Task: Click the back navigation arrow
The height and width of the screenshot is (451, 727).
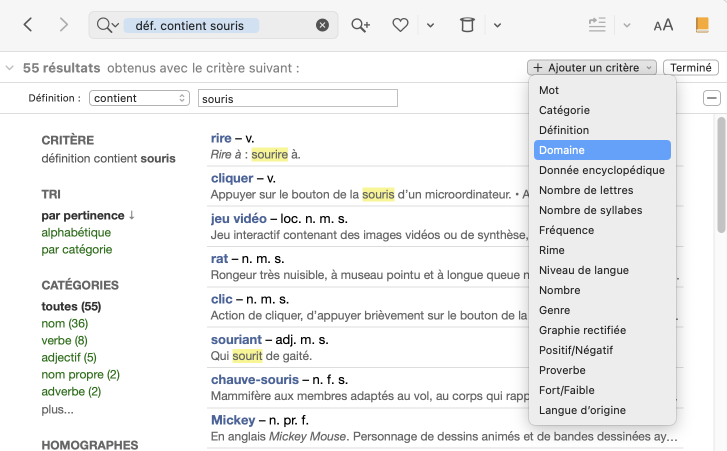Action: click(x=27, y=25)
